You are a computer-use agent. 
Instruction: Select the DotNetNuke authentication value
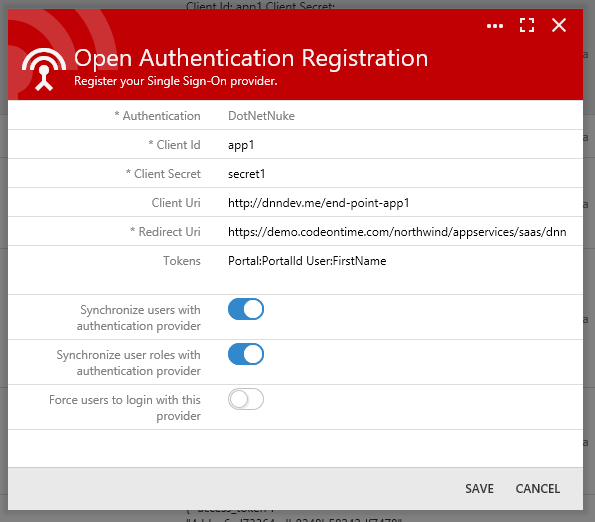click(261, 116)
